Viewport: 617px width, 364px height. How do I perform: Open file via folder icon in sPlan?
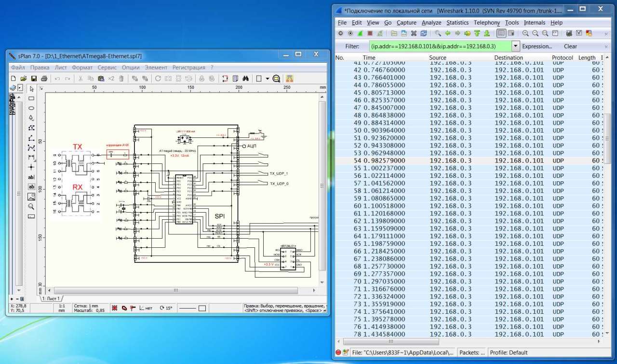point(23,78)
